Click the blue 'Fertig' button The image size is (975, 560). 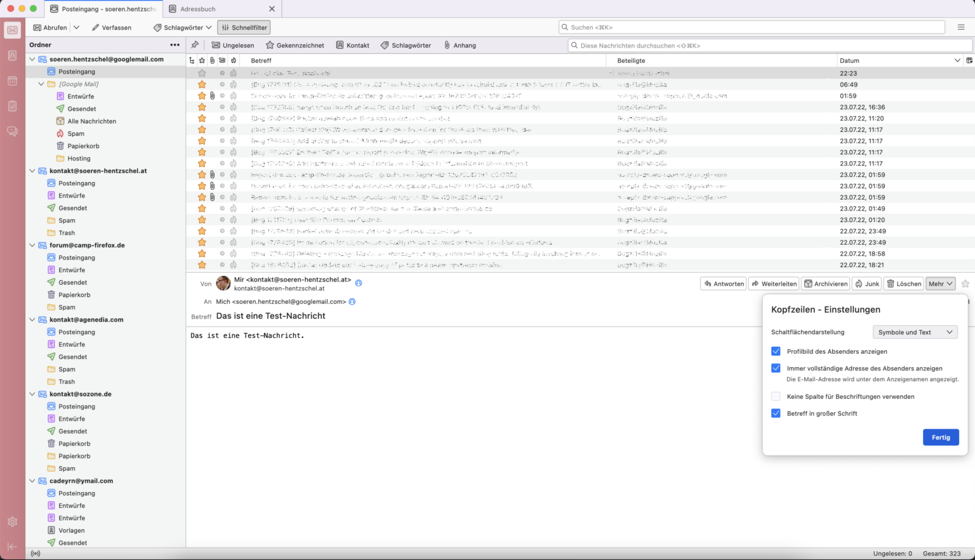940,438
